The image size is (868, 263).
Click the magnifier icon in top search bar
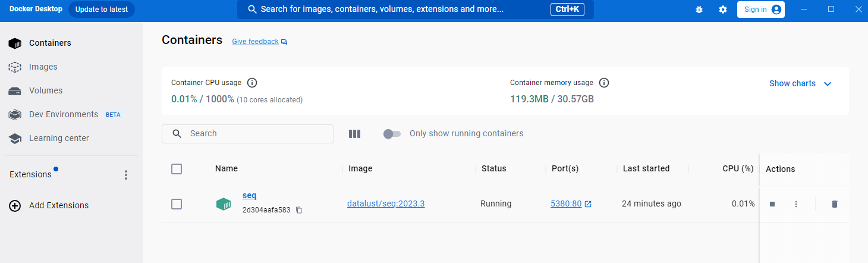[252, 10]
